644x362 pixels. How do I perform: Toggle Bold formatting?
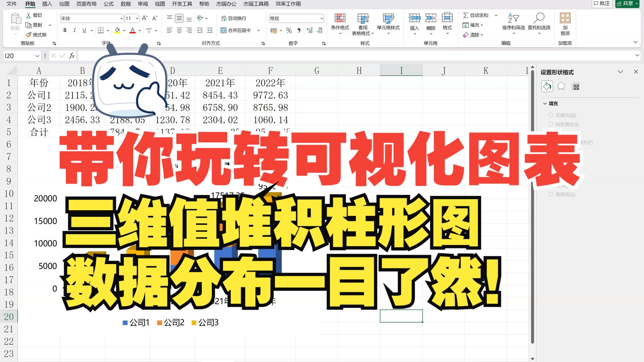click(65, 30)
